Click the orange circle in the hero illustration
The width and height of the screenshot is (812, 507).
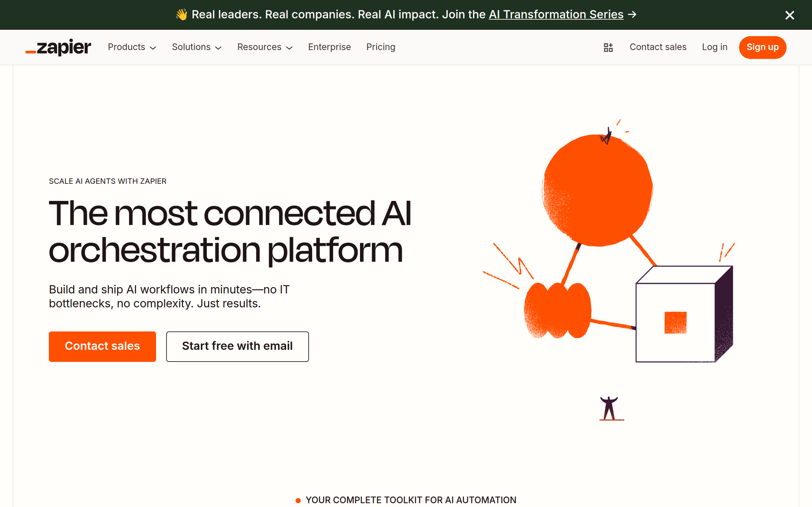click(x=597, y=189)
